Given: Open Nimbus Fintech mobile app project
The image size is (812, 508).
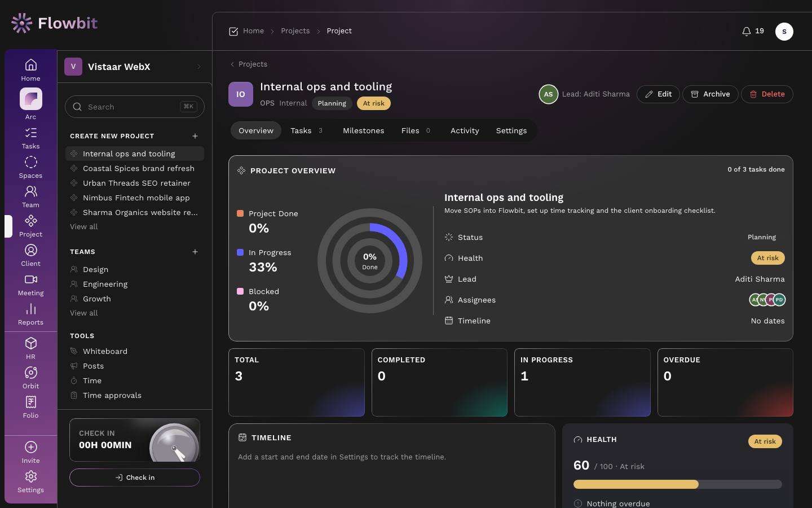Looking at the screenshot, I should [135, 198].
